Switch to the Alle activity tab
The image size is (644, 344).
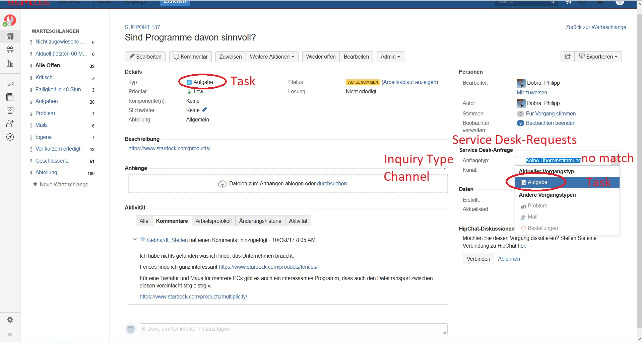click(144, 221)
